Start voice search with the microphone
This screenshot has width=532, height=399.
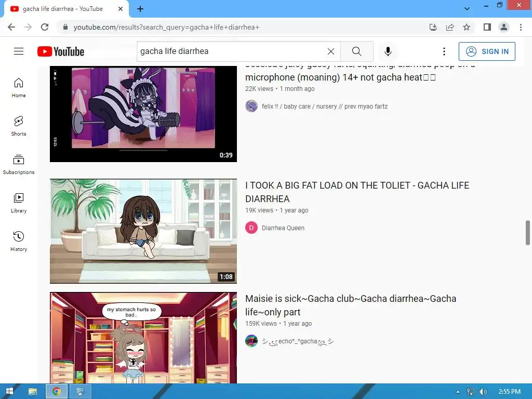click(x=388, y=51)
